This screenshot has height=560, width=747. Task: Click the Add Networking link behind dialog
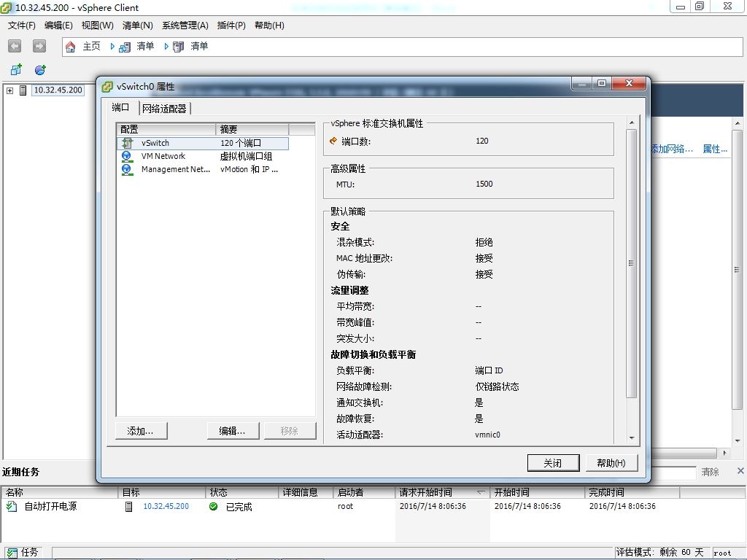click(672, 149)
